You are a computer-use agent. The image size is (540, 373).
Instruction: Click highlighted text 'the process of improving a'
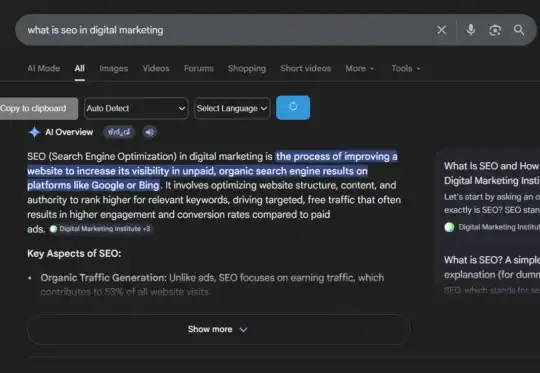(336, 157)
